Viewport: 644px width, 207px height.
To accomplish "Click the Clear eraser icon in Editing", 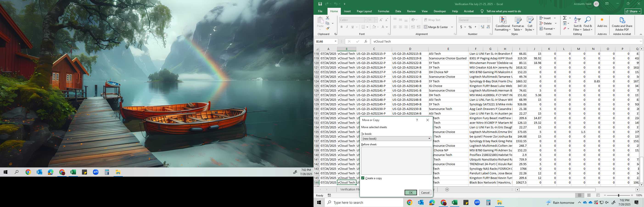I will click(x=565, y=29).
